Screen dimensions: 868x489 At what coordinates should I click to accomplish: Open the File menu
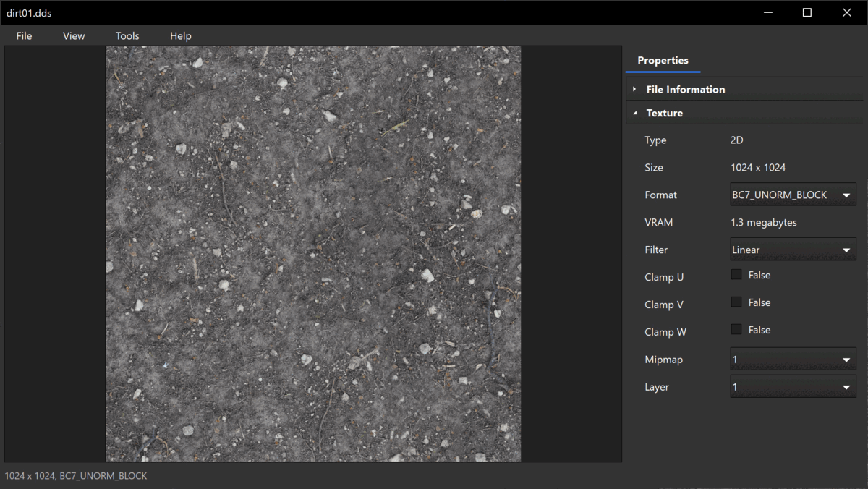[24, 35]
